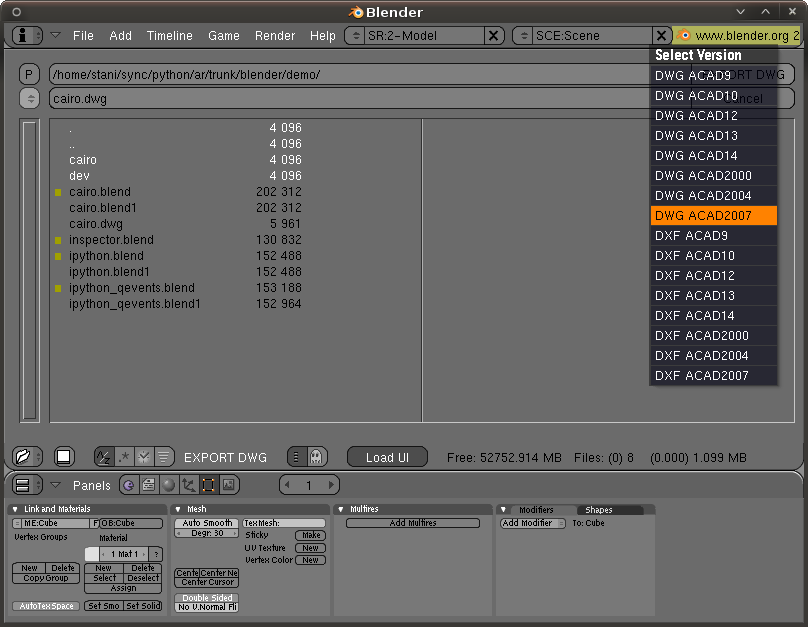
Task: Click the Load UI button
Action: click(387, 458)
